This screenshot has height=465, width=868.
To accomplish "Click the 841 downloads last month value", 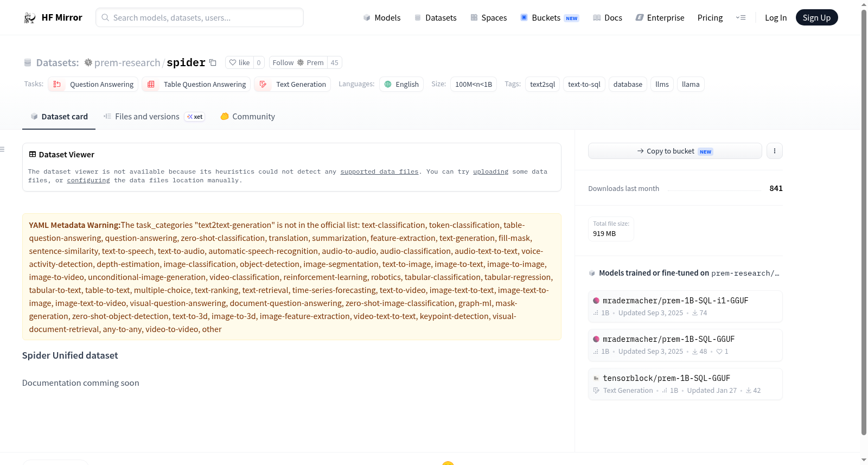I will coord(776,188).
